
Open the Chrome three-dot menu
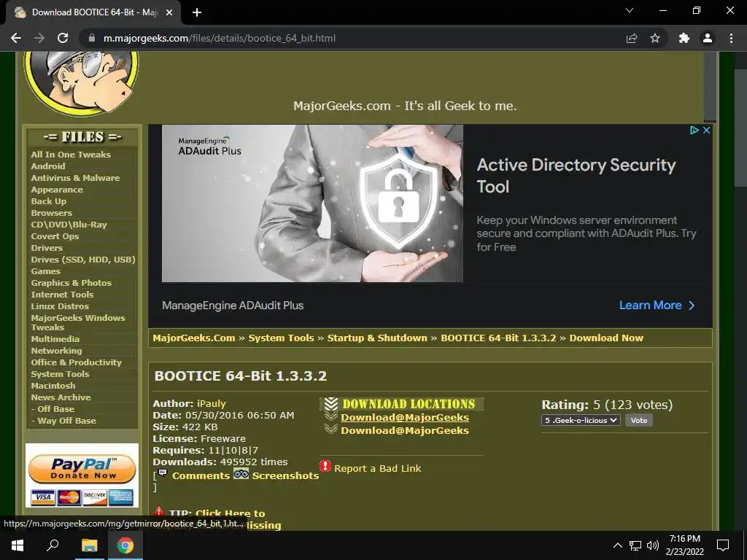point(731,38)
